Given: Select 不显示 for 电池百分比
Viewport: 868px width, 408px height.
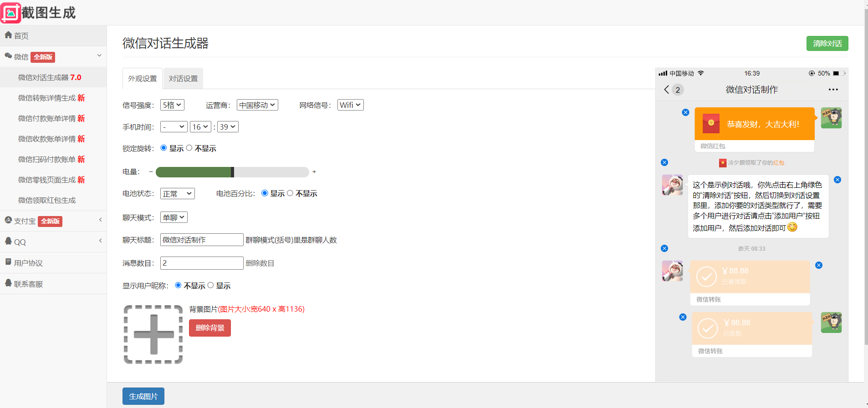Looking at the screenshot, I should [x=290, y=193].
